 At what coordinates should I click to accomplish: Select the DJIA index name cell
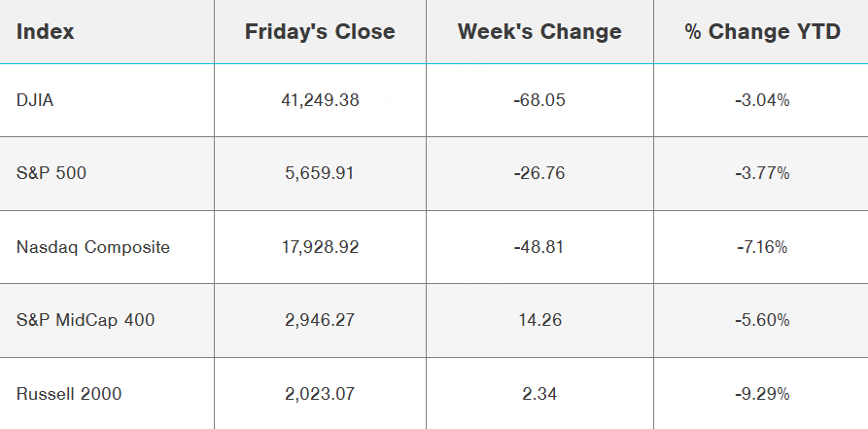pos(35,100)
